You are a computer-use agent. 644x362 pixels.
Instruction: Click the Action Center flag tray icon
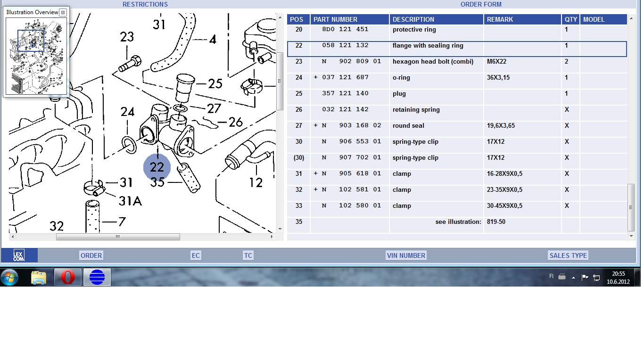coord(585,277)
